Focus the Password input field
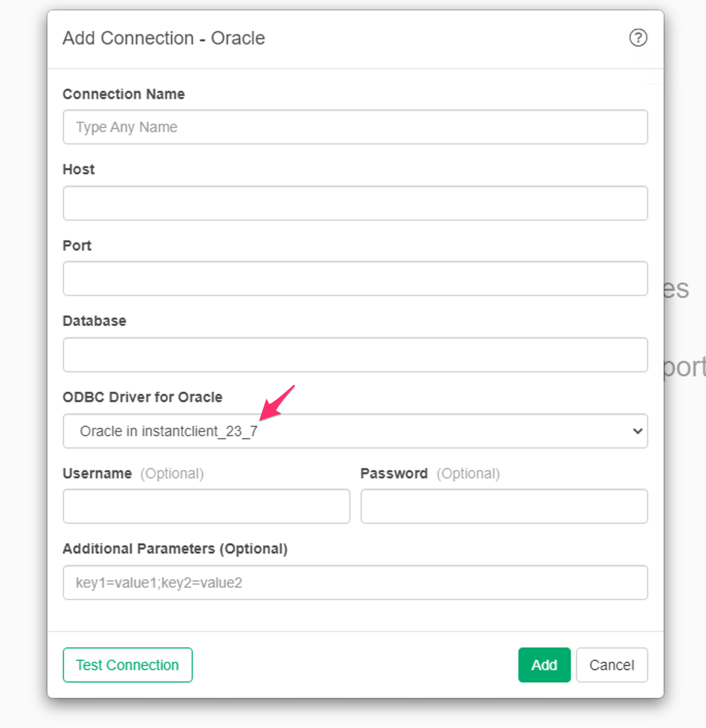Screen dimensions: 706x728 coord(504,506)
